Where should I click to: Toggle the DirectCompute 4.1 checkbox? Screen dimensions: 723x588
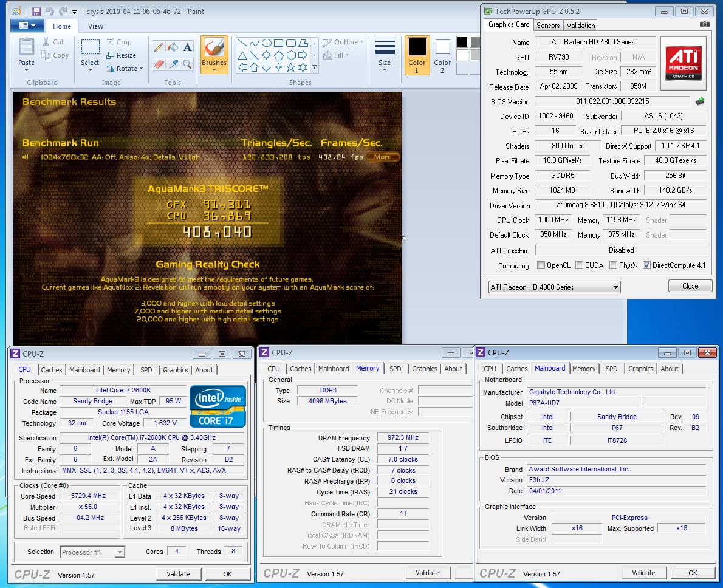pyautogui.click(x=647, y=265)
